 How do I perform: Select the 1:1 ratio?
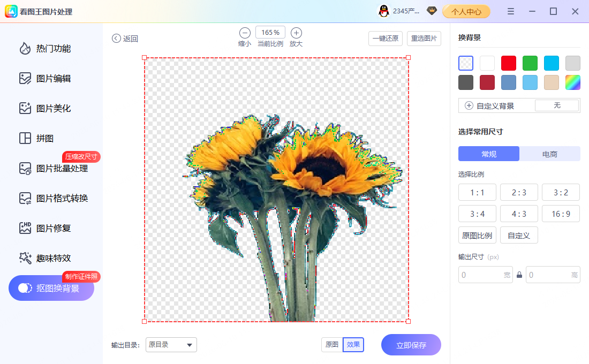477,192
